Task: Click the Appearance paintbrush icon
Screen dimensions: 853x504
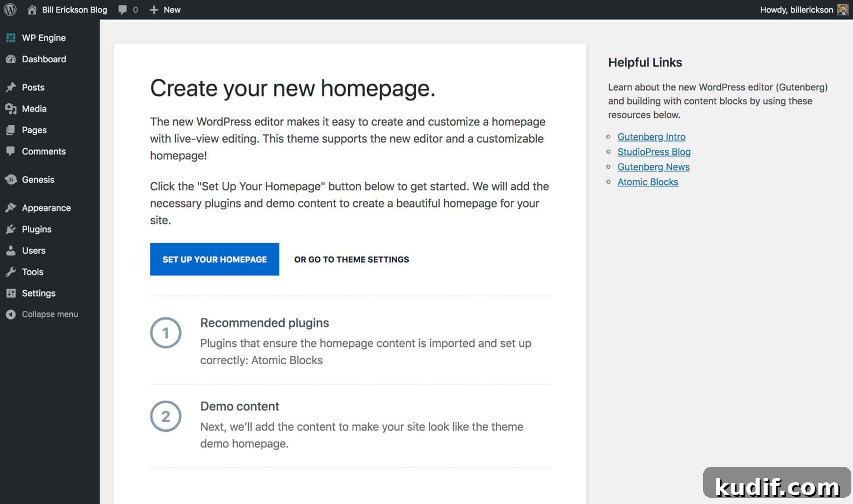Action: [11, 208]
